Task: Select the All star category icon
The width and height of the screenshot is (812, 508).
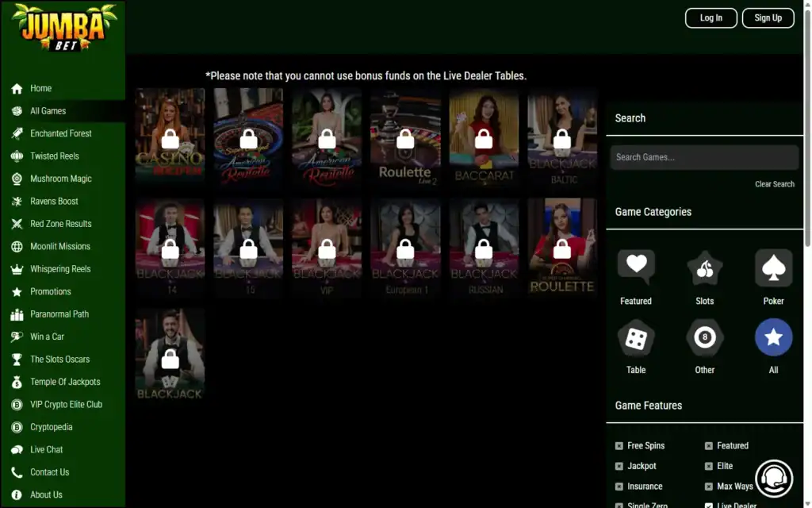Action: [773, 337]
